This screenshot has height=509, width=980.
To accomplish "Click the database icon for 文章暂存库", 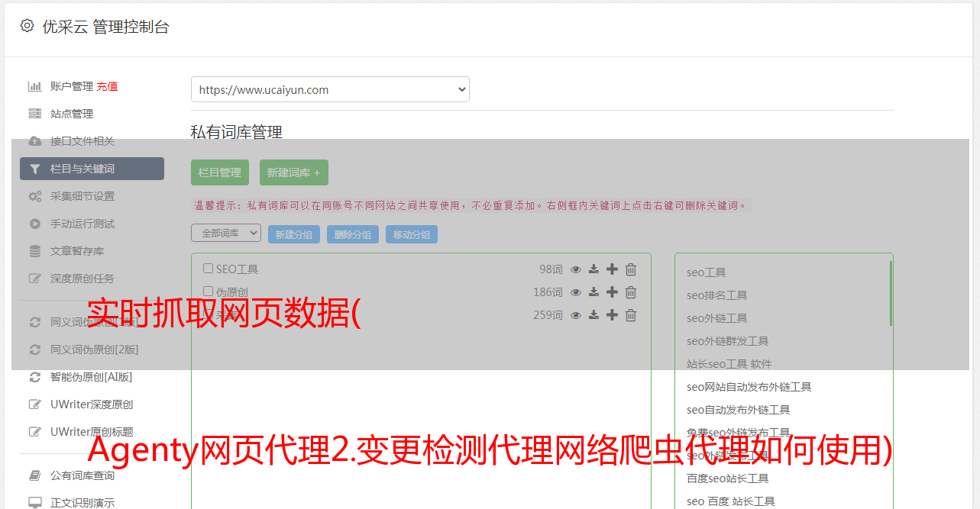I will click(34, 251).
